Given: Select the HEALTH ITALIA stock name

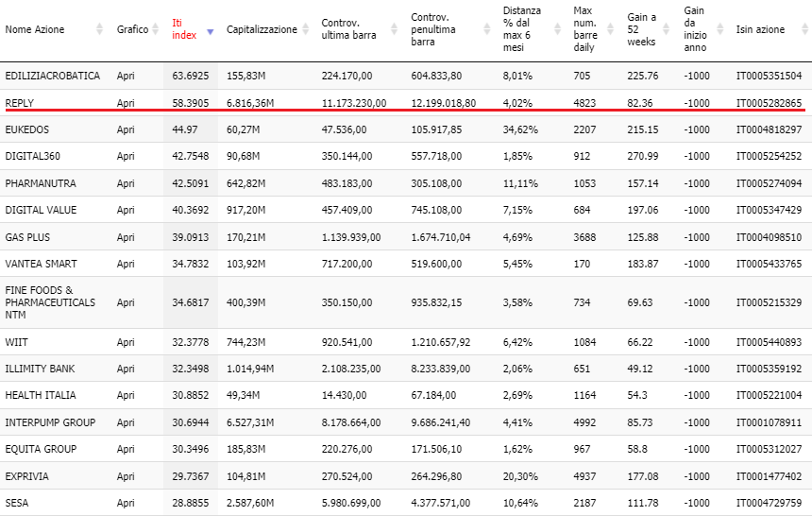Looking at the screenshot, I should 41,395.
